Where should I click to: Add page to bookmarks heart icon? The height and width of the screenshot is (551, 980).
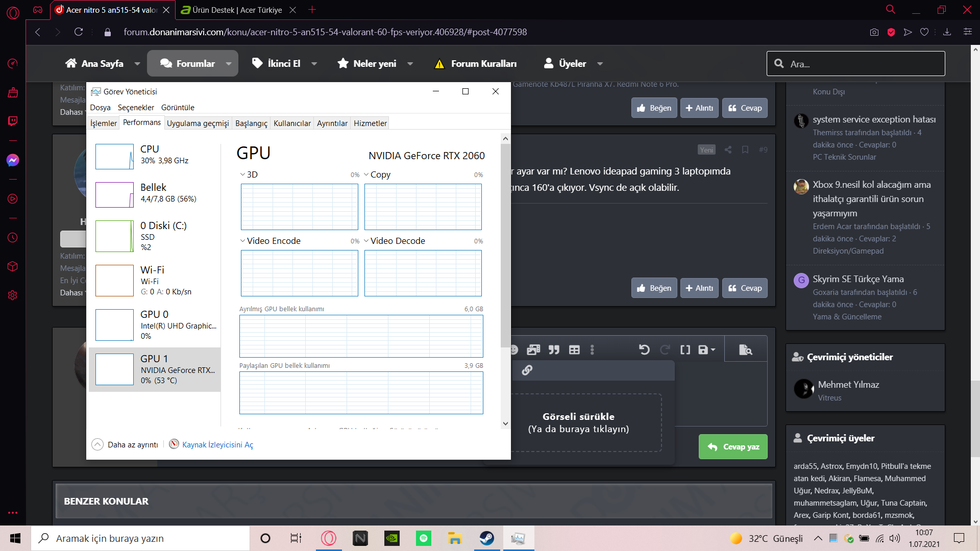[924, 32]
